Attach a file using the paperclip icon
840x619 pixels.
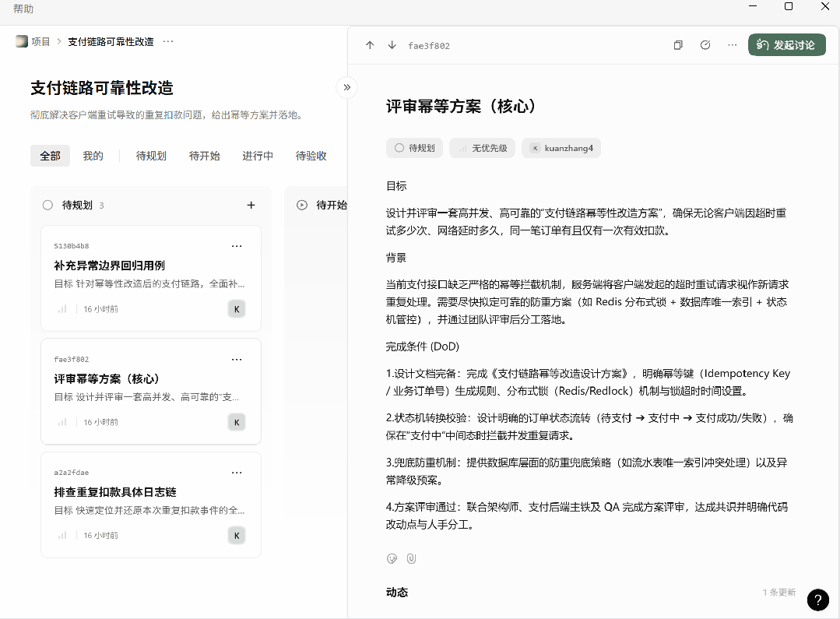(411, 558)
